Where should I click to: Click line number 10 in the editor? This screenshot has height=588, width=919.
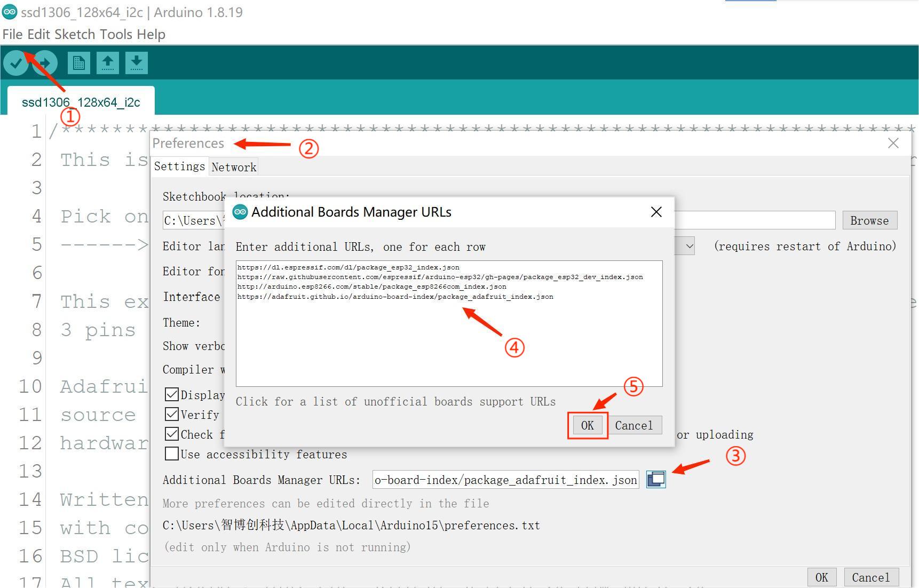pos(30,386)
